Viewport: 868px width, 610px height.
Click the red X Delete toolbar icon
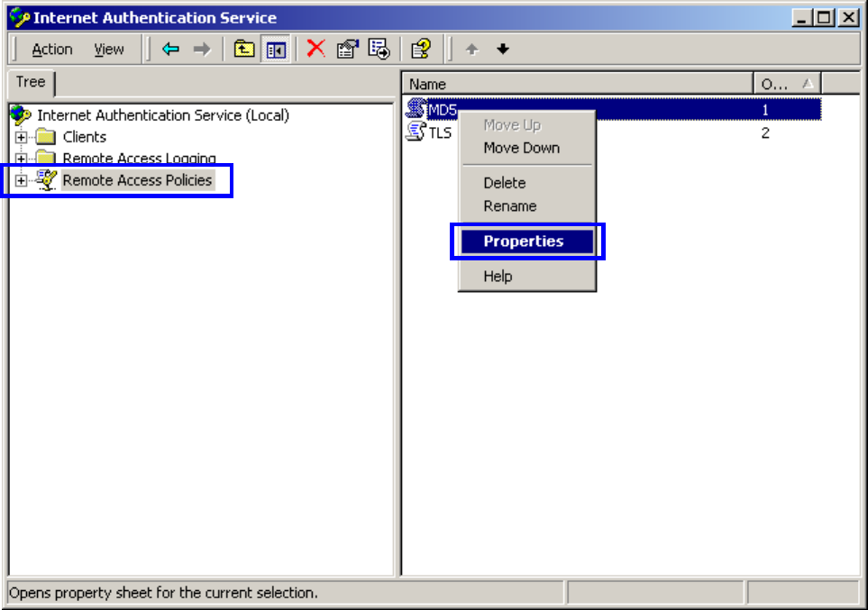point(316,49)
